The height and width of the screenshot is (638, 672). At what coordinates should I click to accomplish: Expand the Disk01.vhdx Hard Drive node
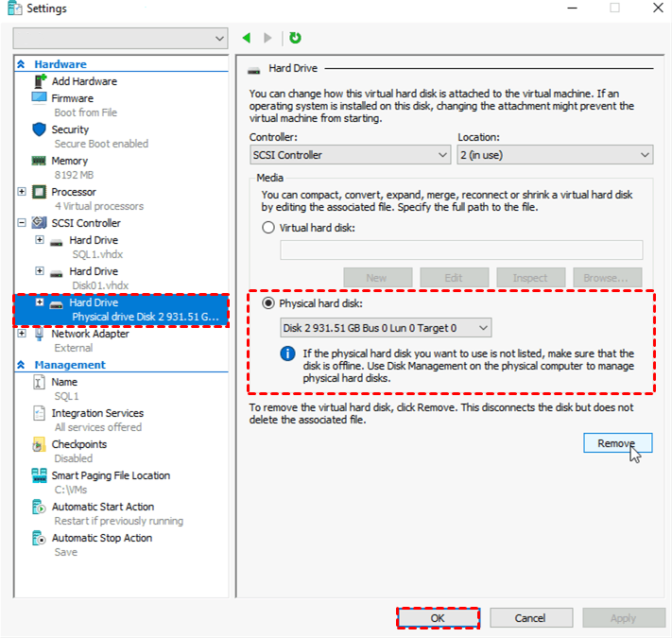coord(40,271)
